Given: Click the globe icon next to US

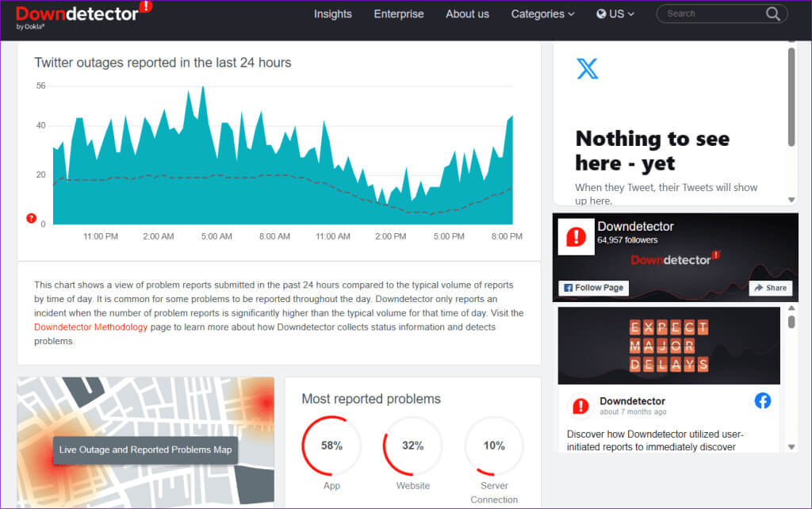Looking at the screenshot, I should coord(601,14).
